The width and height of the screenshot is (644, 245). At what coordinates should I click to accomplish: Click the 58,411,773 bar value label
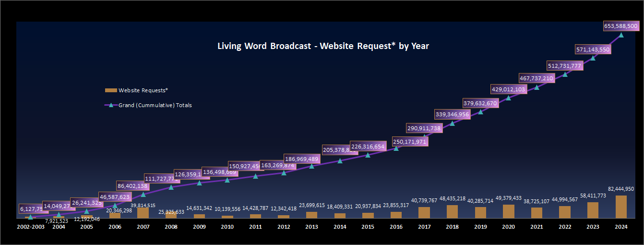(593, 196)
